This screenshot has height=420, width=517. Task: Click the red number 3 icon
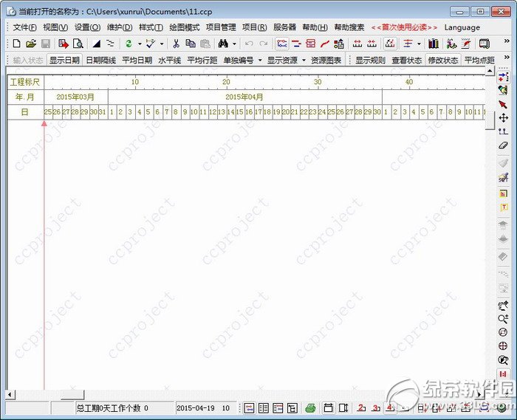click(x=376, y=408)
